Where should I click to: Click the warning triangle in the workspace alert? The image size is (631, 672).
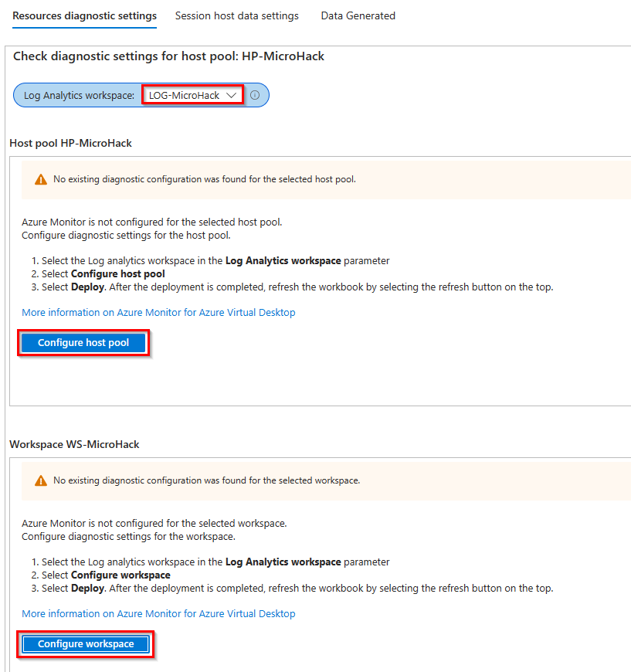tap(40, 479)
